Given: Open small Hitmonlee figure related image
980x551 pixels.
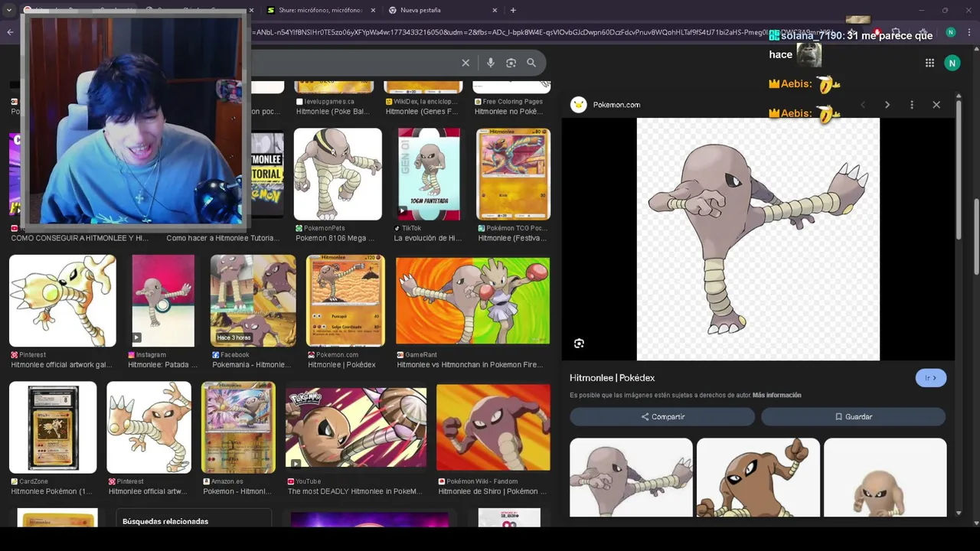Looking at the screenshot, I should pos(885,478).
